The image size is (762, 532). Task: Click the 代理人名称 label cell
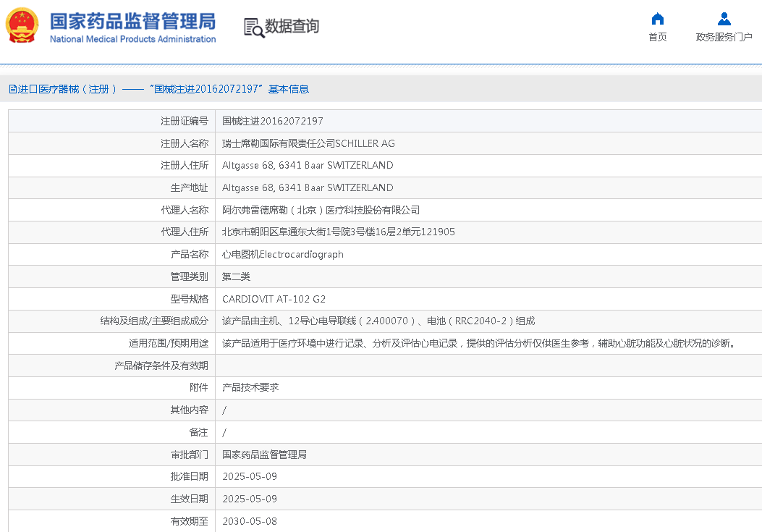coord(111,210)
